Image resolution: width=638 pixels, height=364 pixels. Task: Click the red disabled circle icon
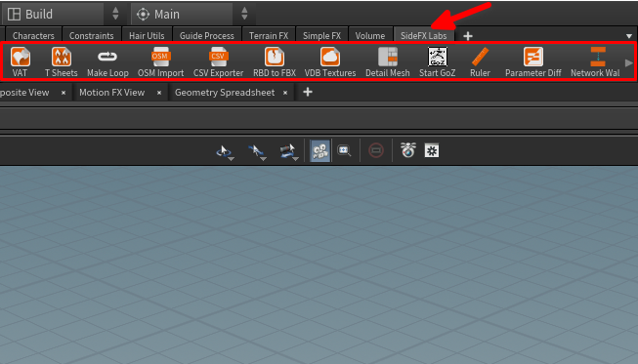[x=376, y=150]
